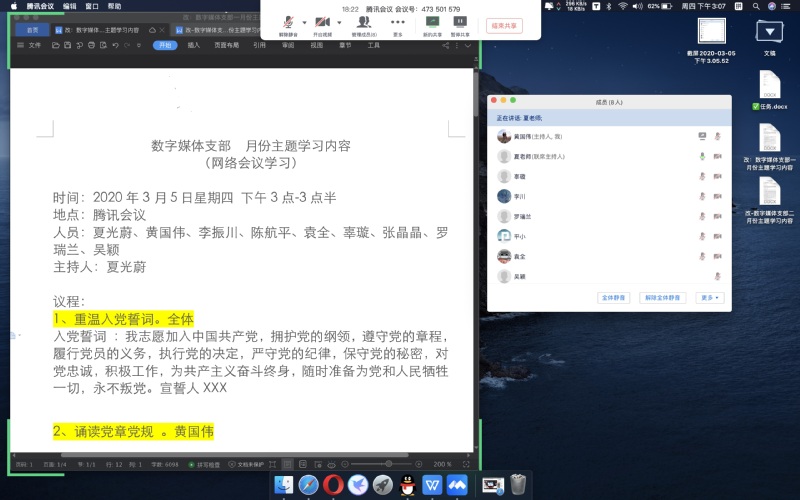Open the 更多 dropdown in members panel
This screenshot has width=800, height=500.
pos(710,298)
